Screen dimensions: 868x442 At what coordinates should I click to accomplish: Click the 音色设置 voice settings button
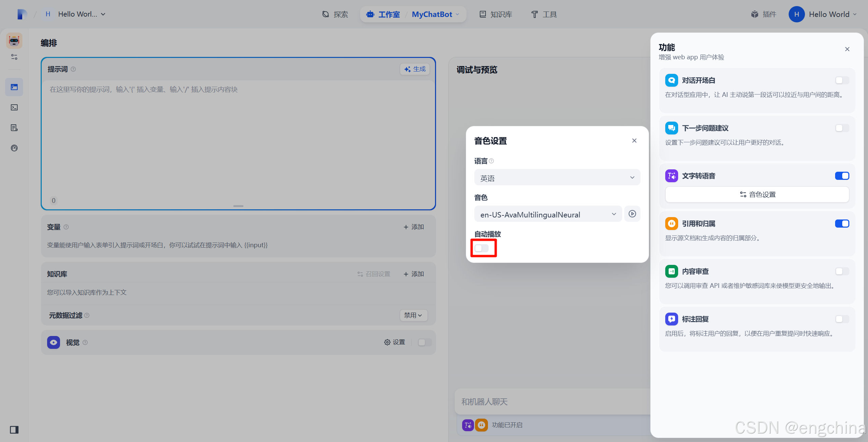[x=757, y=194]
